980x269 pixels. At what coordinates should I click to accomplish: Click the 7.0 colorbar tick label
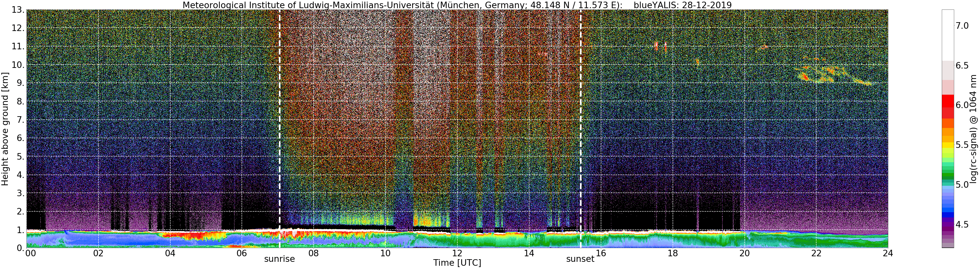click(962, 26)
